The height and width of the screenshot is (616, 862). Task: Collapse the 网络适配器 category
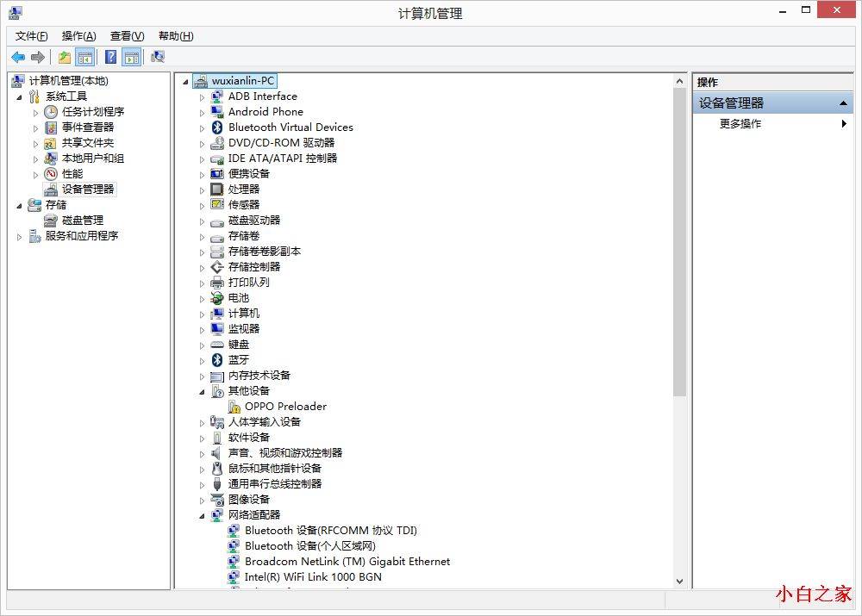coord(202,516)
